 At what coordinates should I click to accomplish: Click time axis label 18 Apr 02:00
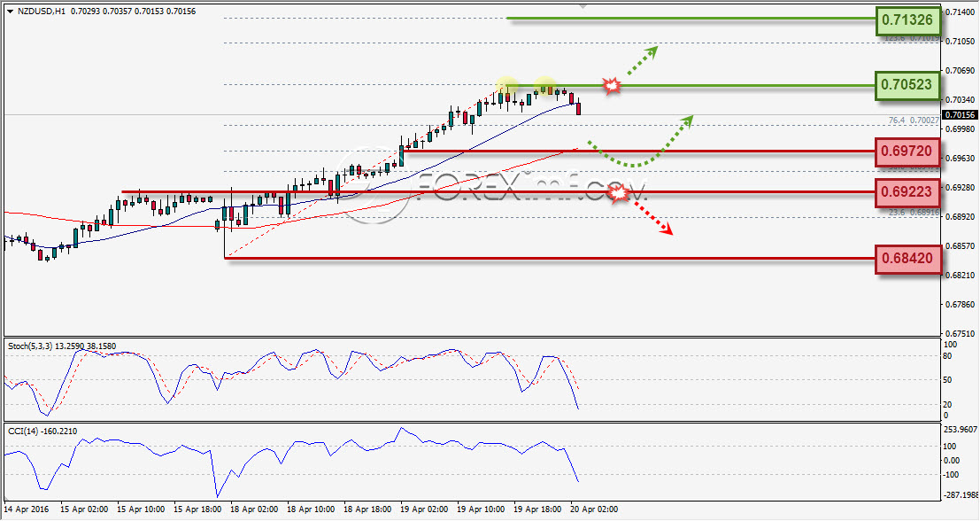254,509
